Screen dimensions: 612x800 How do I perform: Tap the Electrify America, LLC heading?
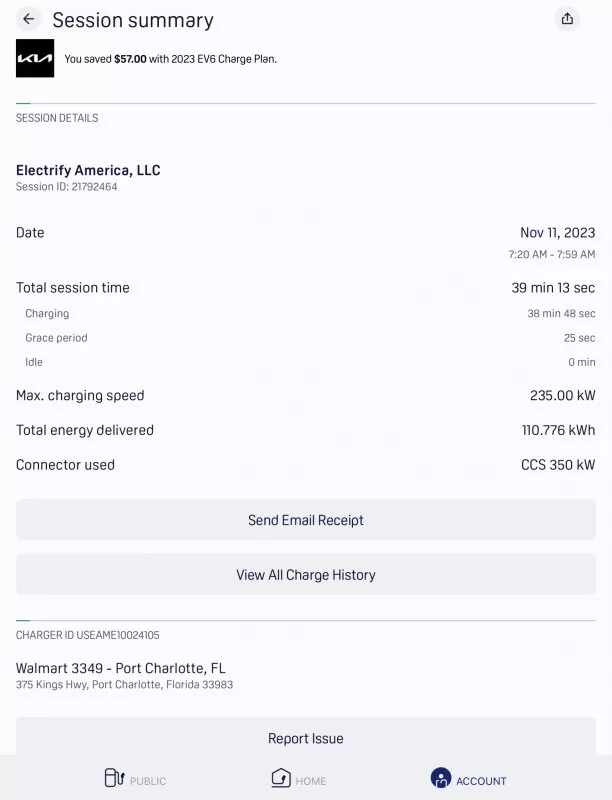click(x=88, y=170)
